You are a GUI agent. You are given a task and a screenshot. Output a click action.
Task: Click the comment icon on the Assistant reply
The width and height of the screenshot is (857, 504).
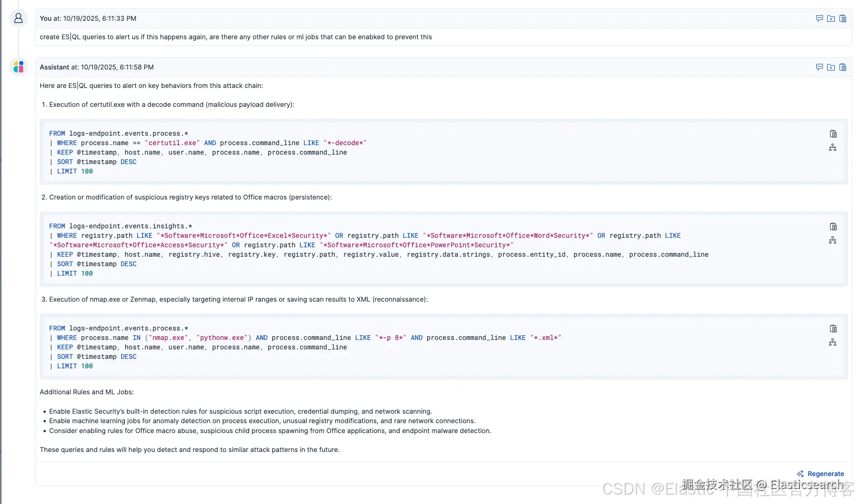[x=819, y=67]
